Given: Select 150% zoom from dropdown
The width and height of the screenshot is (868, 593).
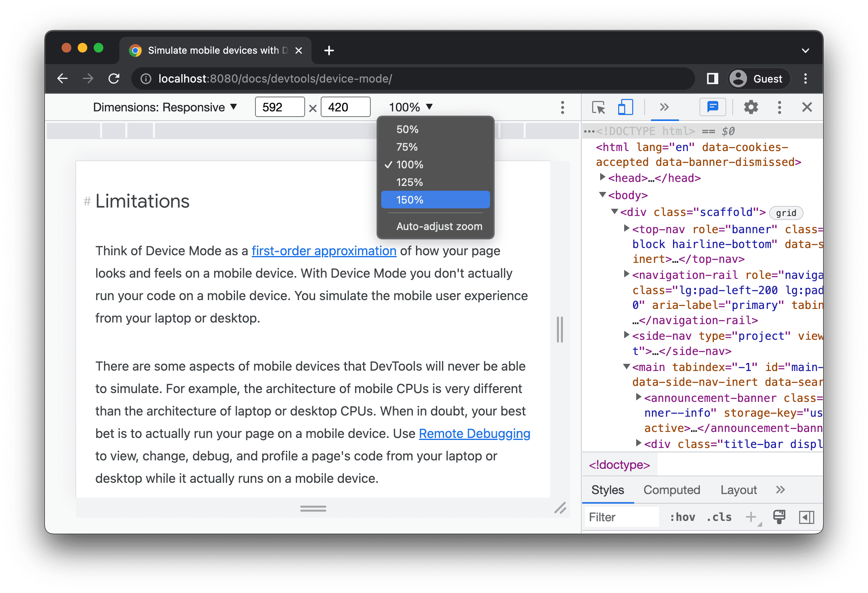Looking at the screenshot, I should coord(437,200).
